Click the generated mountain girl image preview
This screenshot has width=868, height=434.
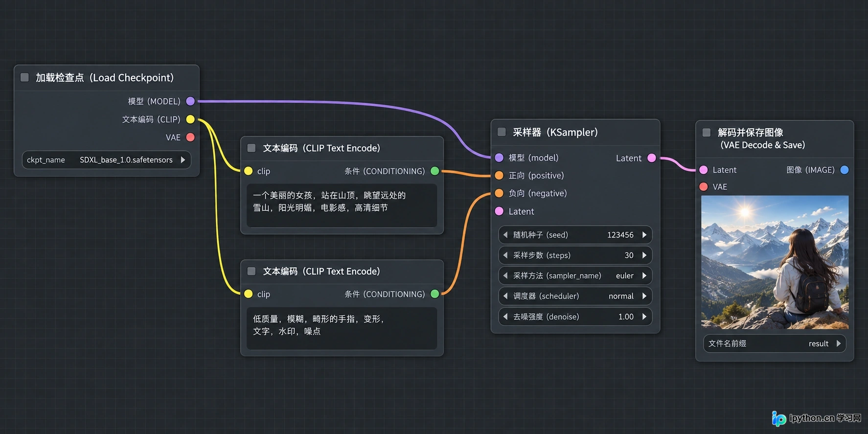[x=775, y=262]
